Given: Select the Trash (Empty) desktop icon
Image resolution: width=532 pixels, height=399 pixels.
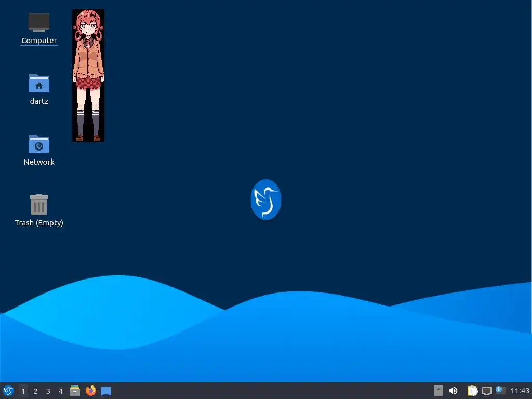Looking at the screenshot, I should click(x=39, y=210).
